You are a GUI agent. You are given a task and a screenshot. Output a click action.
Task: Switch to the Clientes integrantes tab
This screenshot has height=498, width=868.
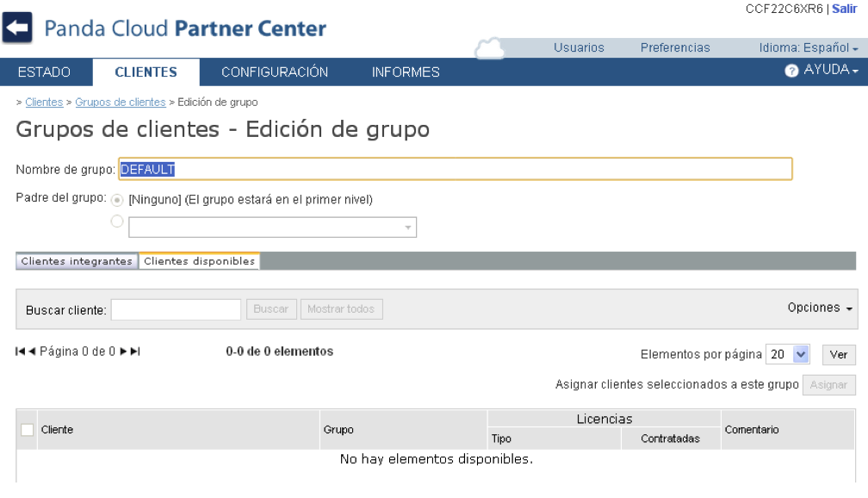pyautogui.click(x=77, y=261)
